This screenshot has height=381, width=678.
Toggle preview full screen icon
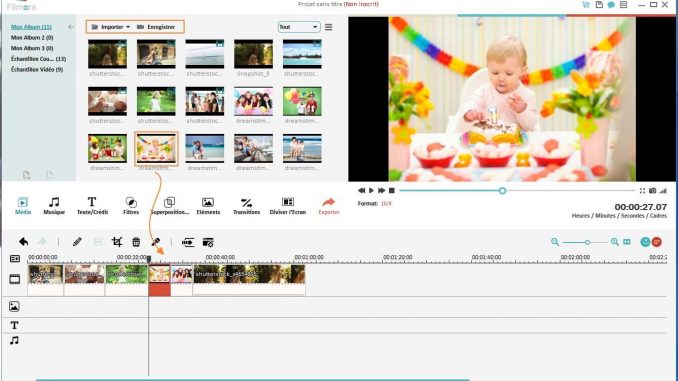(642, 190)
